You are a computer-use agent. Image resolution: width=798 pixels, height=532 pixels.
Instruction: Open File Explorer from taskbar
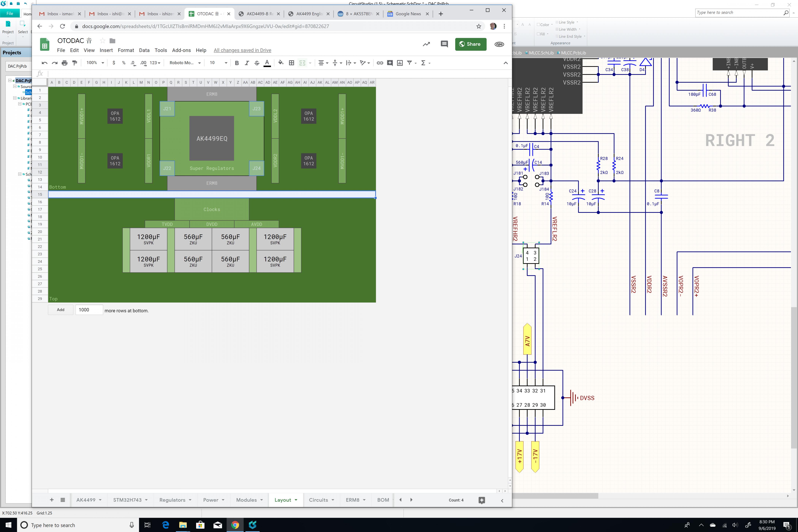pyautogui.click(x=183, y=525)
